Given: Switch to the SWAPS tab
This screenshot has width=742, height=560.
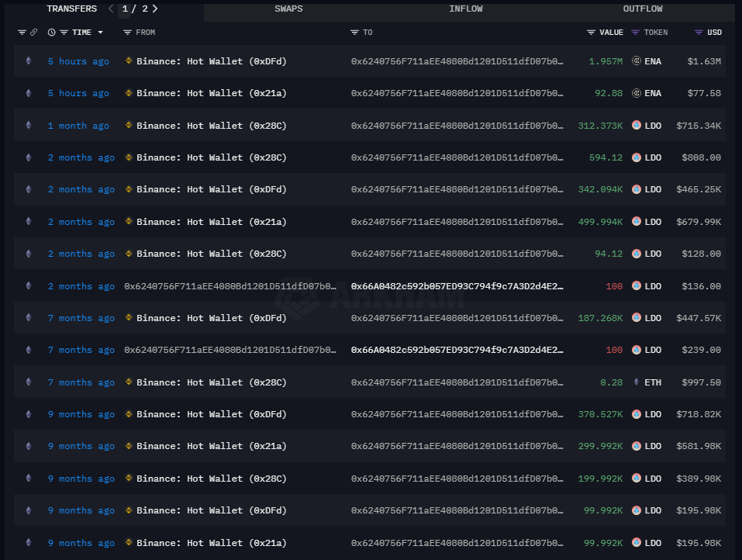Looking at the screenshot, I should coord(288,9).
